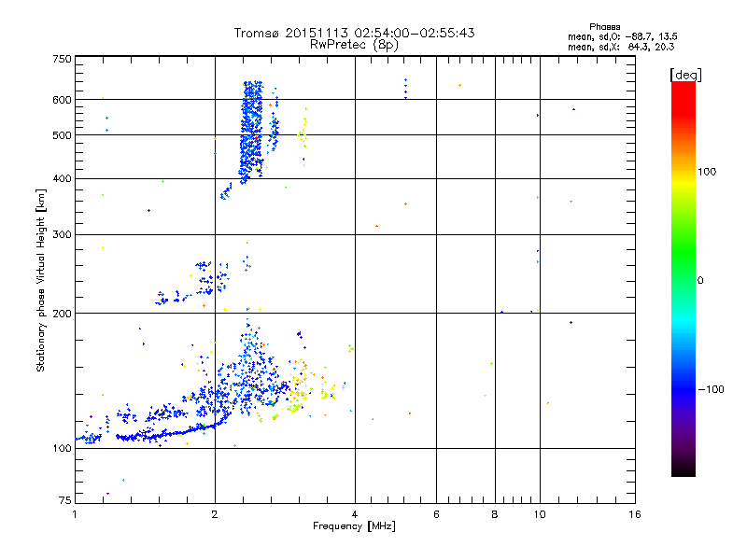Click the '300' y-axis tick label
This screenshot has width=747, height=560.
62,234
